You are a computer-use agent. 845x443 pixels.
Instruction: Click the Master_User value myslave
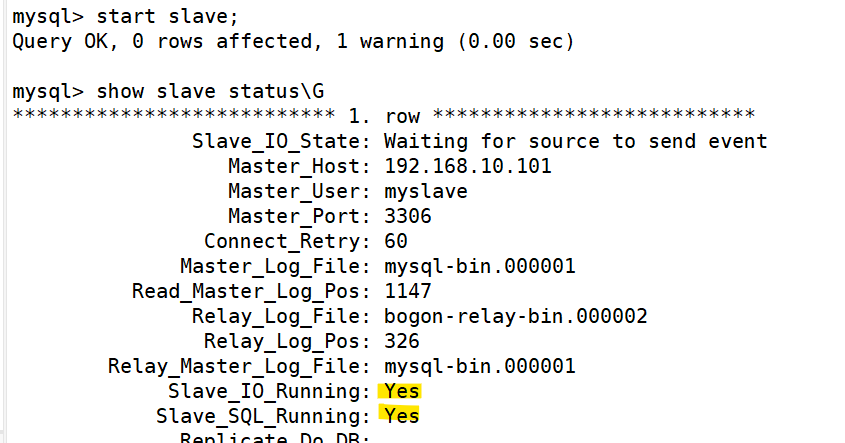[x=426, y=191]
